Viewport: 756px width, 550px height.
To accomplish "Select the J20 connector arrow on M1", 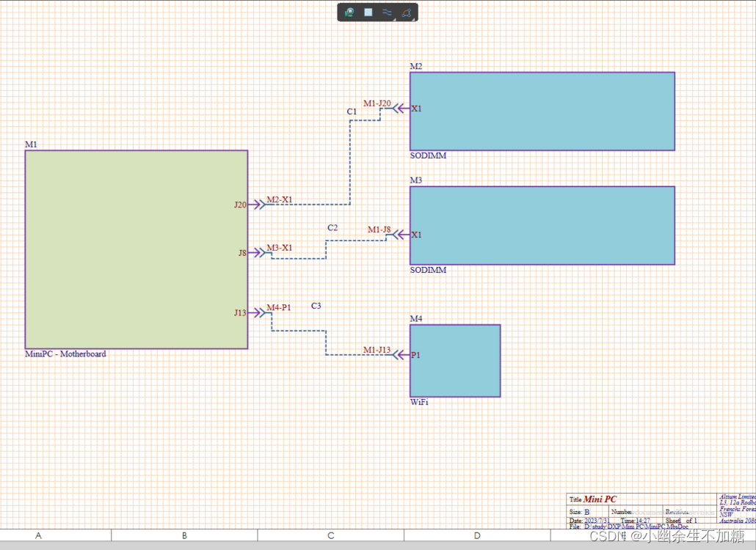I will point(256,205).
